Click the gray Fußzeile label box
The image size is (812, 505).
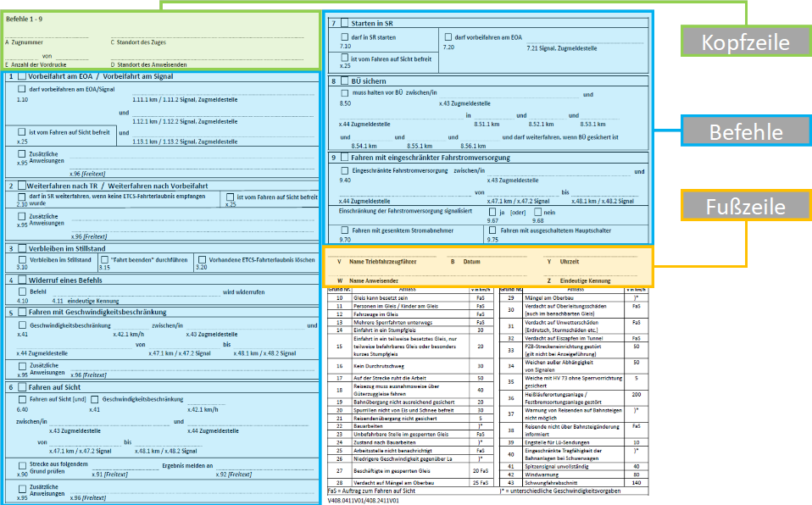tap(745, 207)
